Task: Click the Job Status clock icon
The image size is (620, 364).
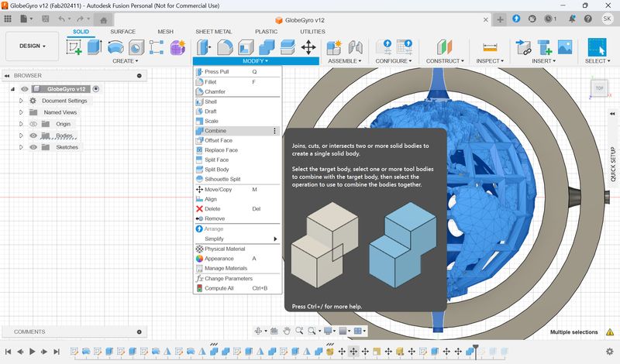Action: 549,19
